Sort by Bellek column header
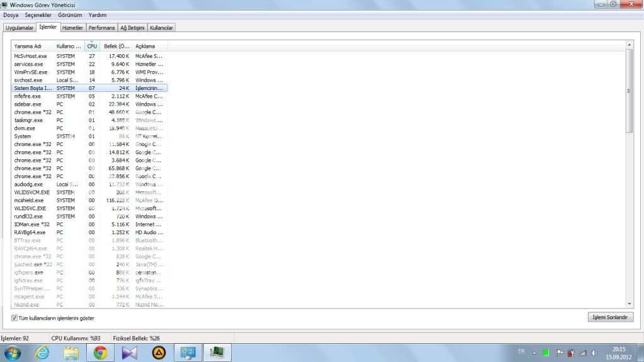This screenshot has height=362, width=644. click(116, 46)
